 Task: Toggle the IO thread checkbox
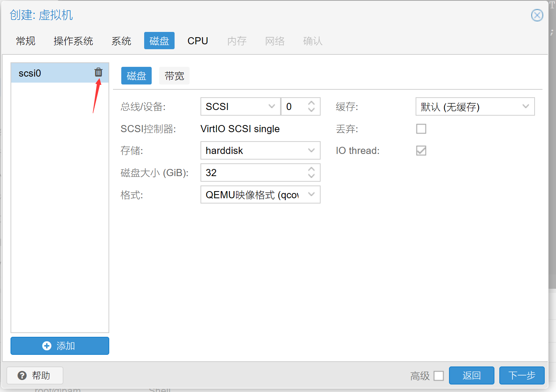[421, 151]
